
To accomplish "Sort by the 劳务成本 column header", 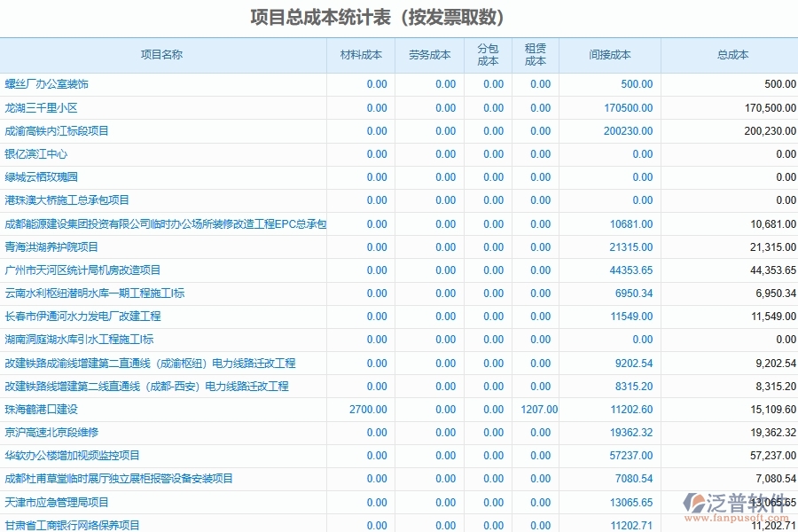I will coord(428,54).
